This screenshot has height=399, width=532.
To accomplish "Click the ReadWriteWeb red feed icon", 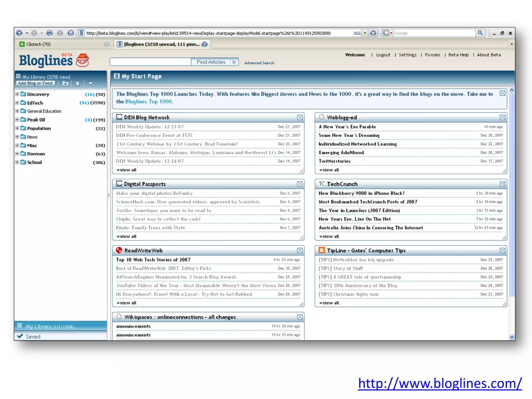I will click(x=119, y=250).
